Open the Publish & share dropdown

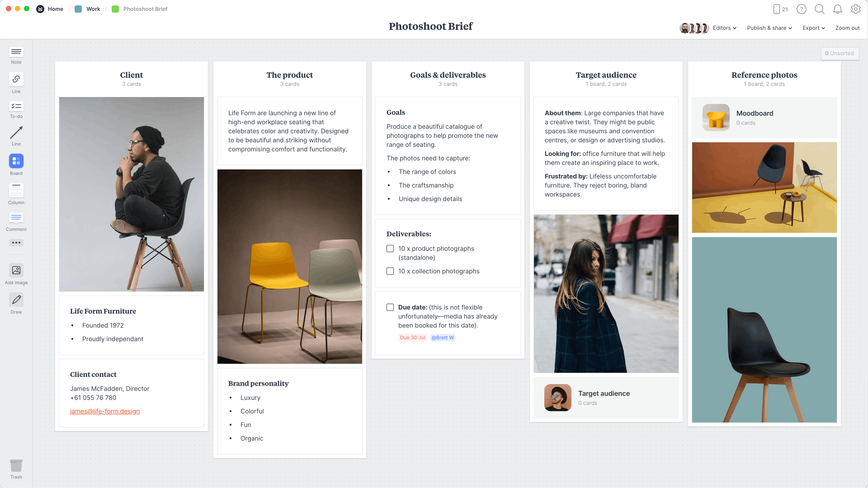769,28
